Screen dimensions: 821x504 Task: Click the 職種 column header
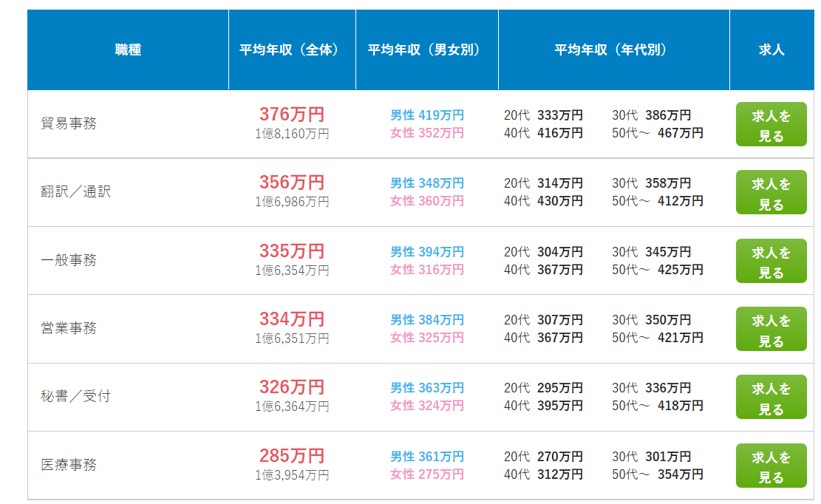128,50
